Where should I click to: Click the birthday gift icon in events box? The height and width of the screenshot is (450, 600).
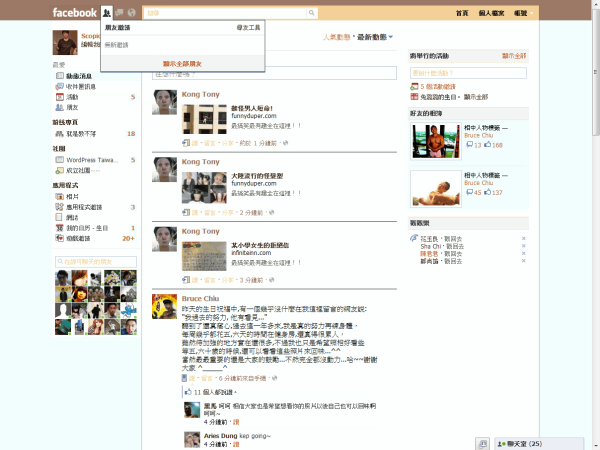(x=414, y=96)
